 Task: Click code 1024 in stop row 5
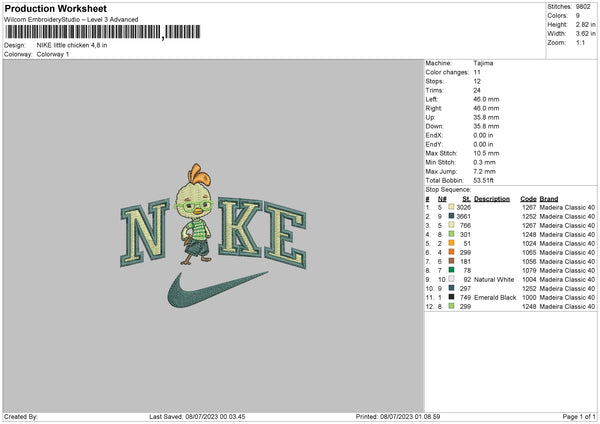529,244
